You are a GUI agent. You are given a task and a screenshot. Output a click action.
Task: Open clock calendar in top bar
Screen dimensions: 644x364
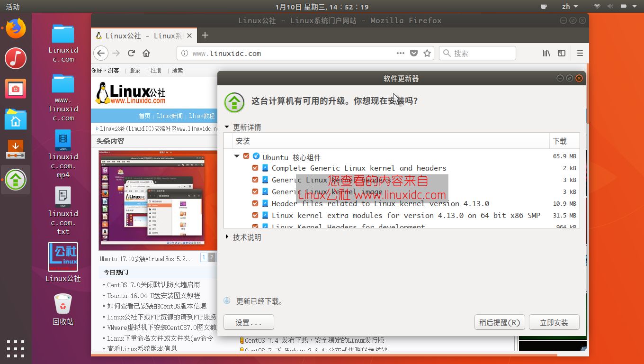[322, 7]
